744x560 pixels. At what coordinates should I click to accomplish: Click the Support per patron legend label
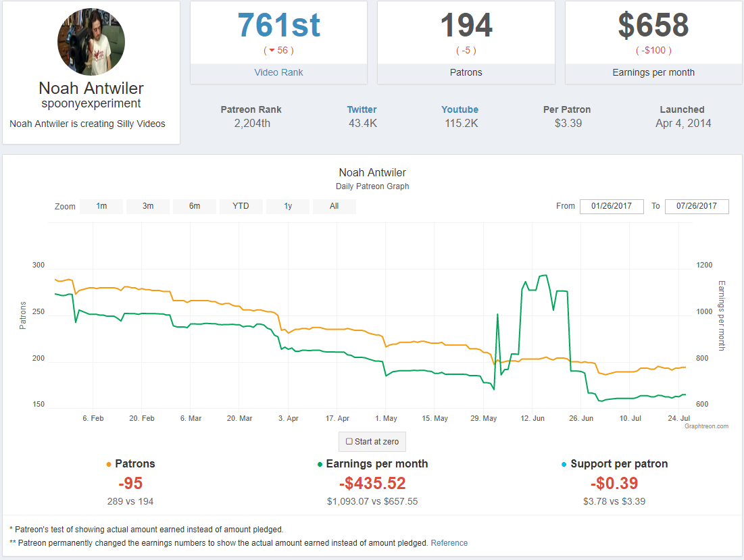619,464
